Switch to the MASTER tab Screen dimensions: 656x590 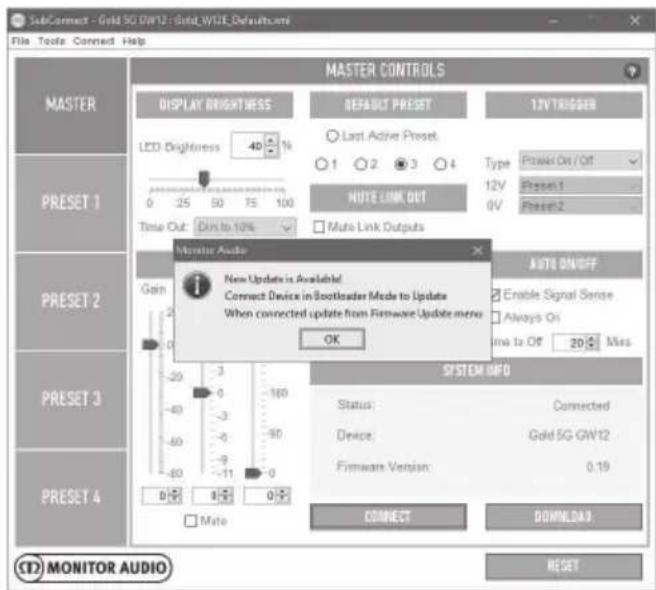pyautogui.click(x=71, y=105)
